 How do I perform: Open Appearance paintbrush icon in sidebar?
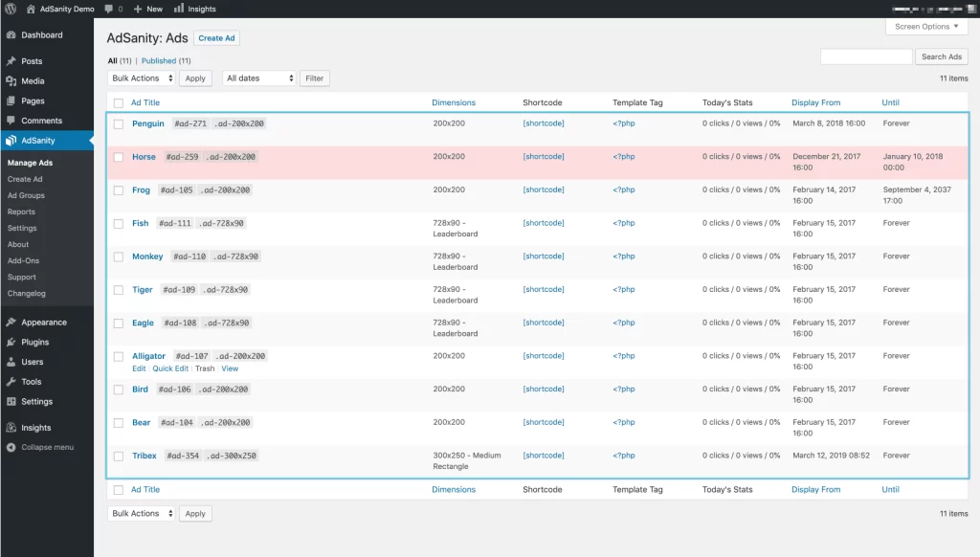pyautogui.click(x=11, y=322)
